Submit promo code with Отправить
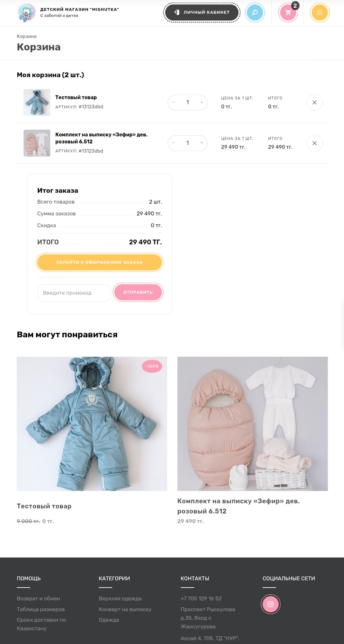Viewport: 344px width, 644px height. pyautogui.click(x=138, y=292)
